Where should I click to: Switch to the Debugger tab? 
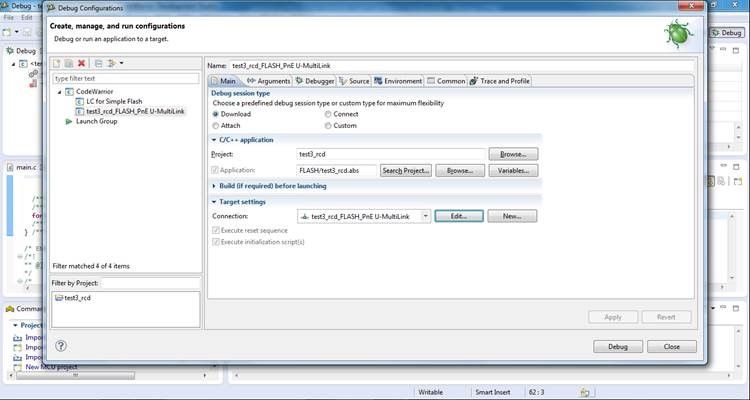tap(315, 81)
